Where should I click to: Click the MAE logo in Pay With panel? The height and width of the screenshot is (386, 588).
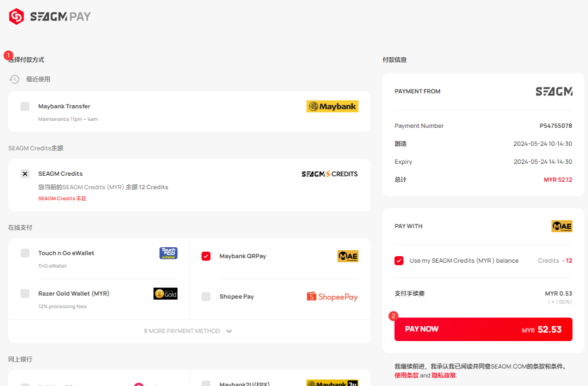pyautogui.click(x=562, y=226)
